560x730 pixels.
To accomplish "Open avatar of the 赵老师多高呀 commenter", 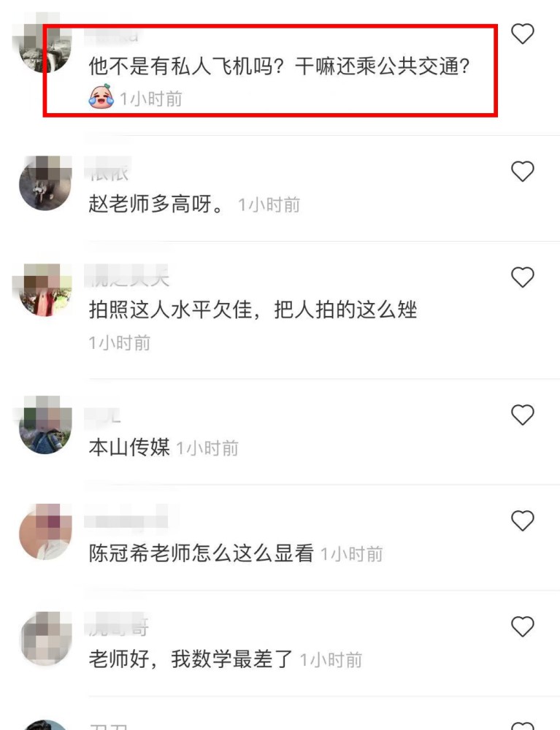I will click(45, 183).
